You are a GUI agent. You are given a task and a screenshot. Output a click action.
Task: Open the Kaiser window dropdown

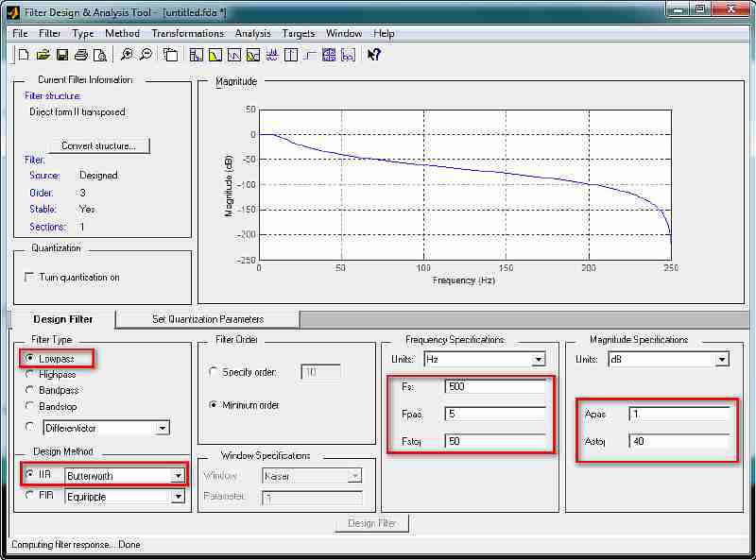tap(355, 476)
